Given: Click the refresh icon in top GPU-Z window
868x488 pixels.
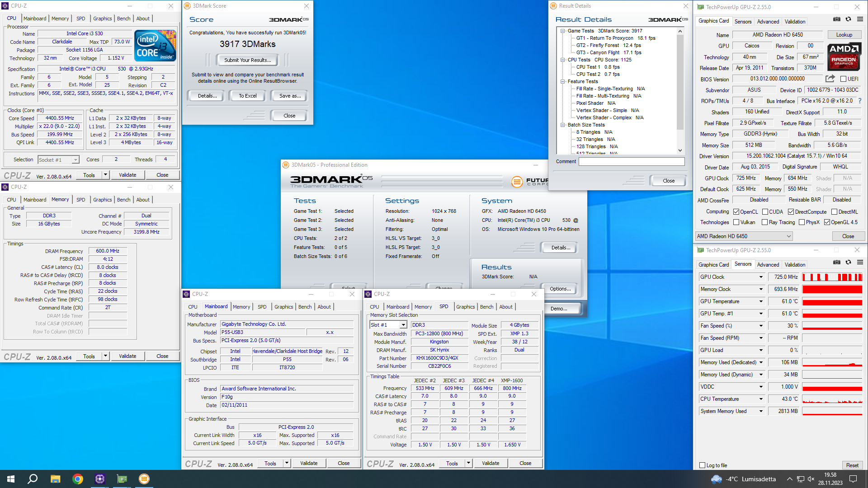Looking at the screenshot, I should (849, 19).
